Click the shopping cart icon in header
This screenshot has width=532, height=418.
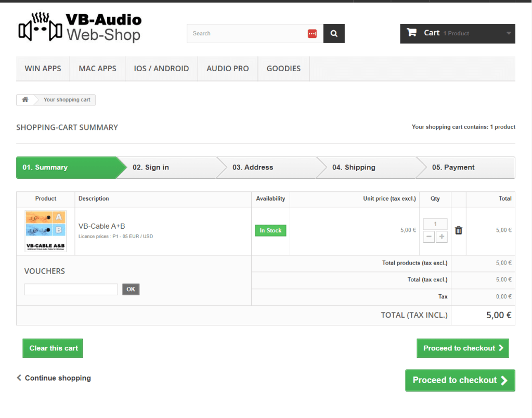point(411,33)
